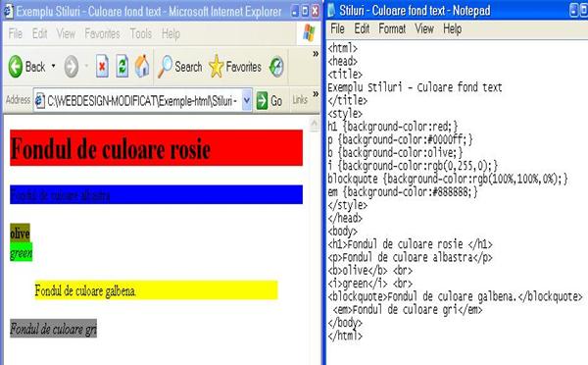Open the Back button history dropdown arrow
The image size is (588, 365).
pyautogui.click(x=53, y=67)
